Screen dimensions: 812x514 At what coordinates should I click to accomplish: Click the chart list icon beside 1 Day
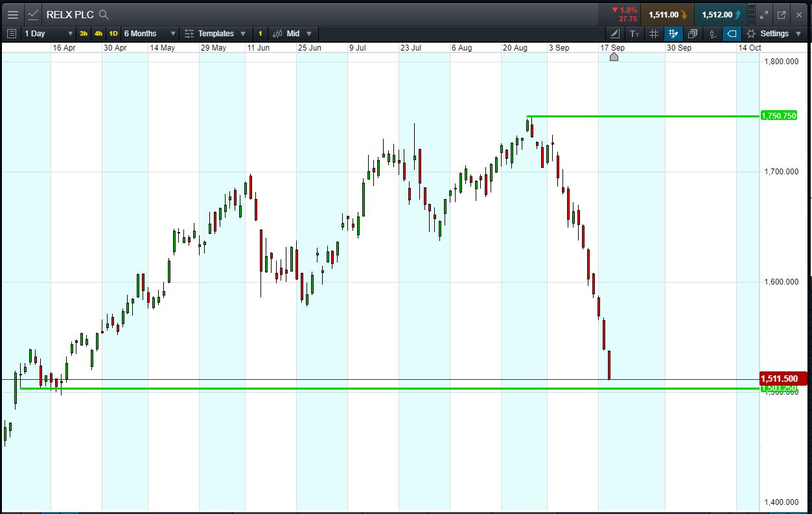coord(11,34)
